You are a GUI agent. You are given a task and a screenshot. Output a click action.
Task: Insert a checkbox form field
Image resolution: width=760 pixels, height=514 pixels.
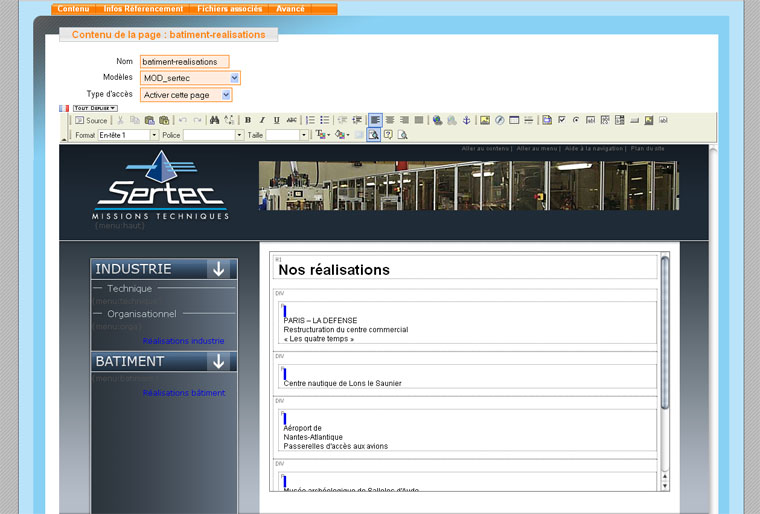(x=562, y=120)
